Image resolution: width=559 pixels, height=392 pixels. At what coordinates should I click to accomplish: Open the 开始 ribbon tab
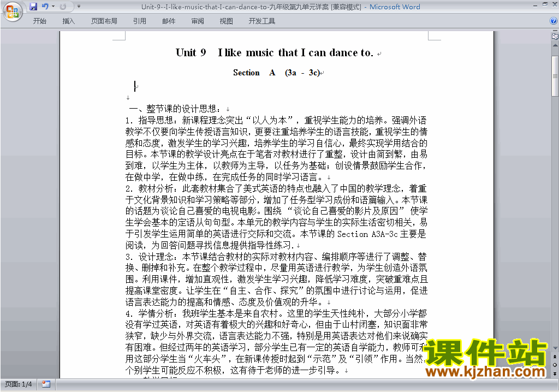click(x=39, y=21)
